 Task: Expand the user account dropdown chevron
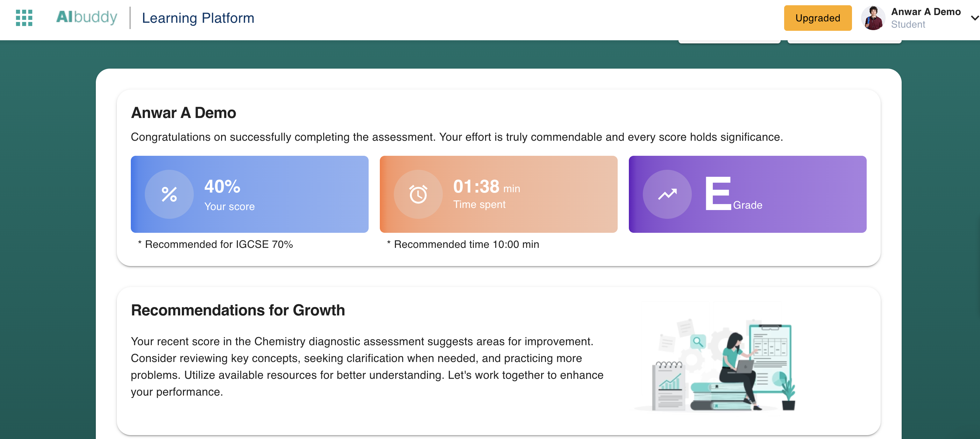click(x=974, y=18)
